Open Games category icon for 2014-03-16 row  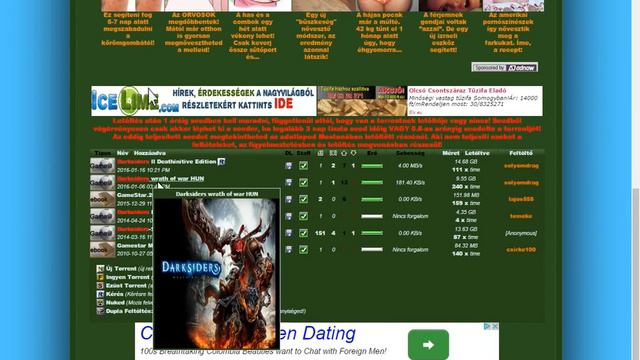[x=102, y=233]
